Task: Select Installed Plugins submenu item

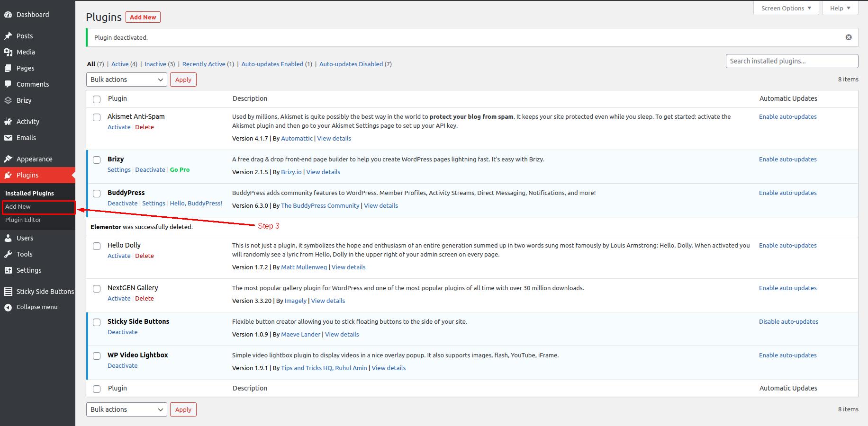Action: (29, 193)
